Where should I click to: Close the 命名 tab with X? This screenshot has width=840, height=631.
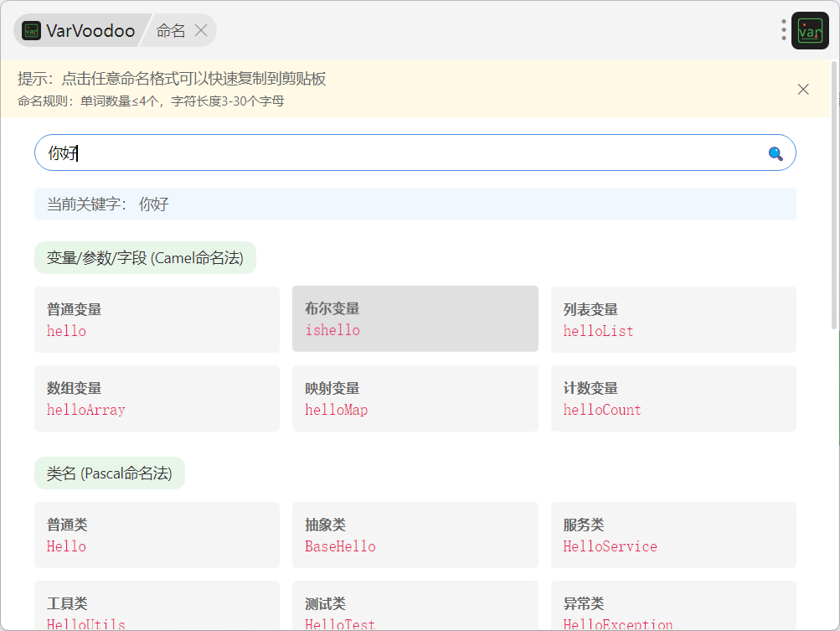(201, 31)
